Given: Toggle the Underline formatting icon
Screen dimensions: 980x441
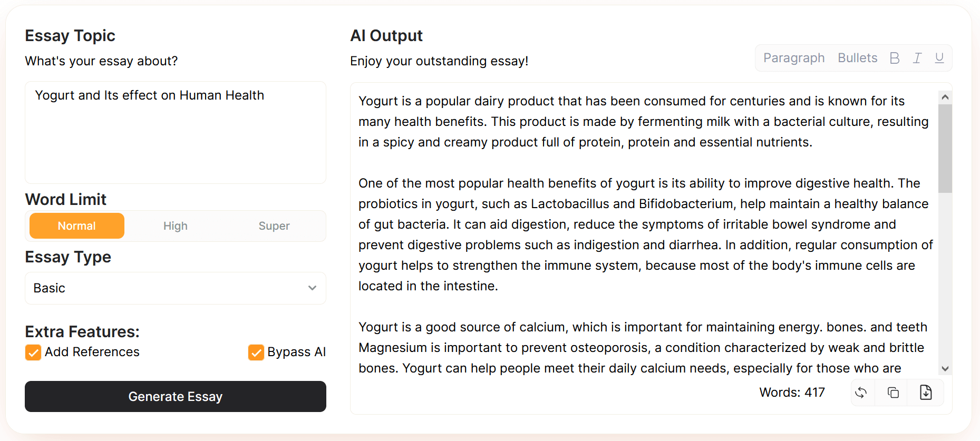Looking at the screenshot, I should (939, 58).
